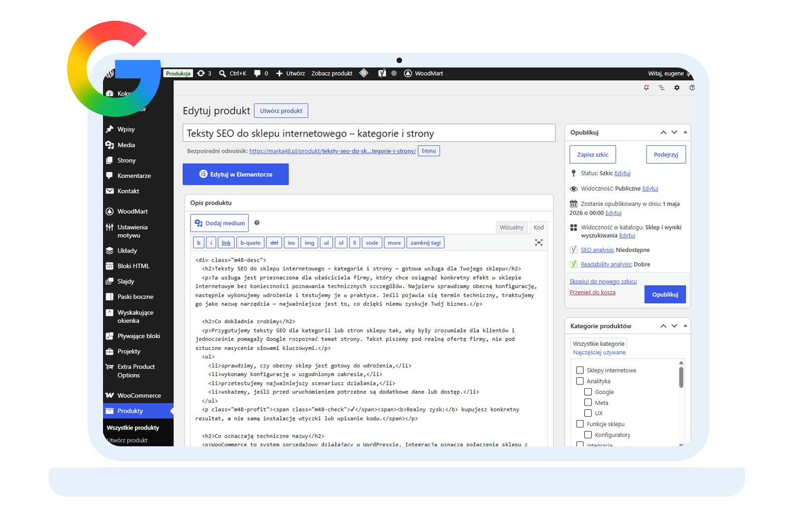
Task: Click the Utwórz produkt button
Action: tap(281, 111)
